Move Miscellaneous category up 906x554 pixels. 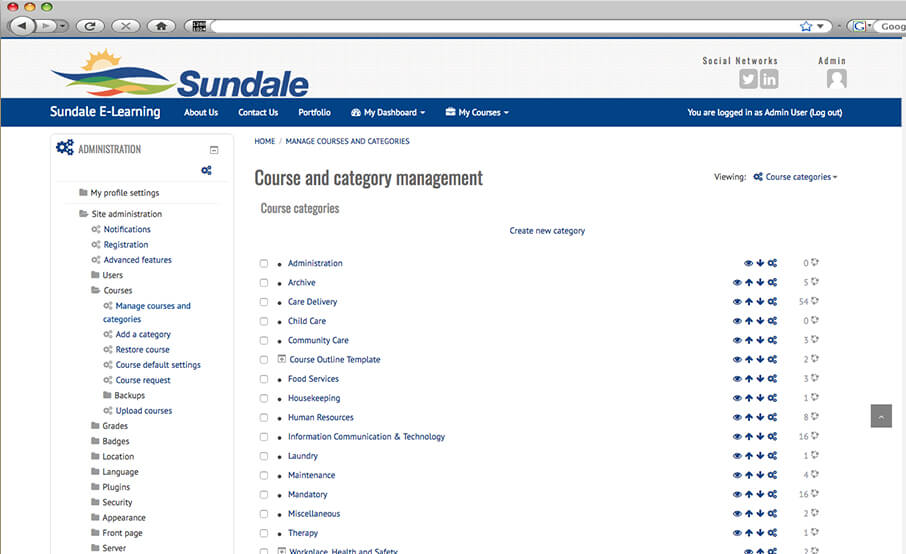(749, 514)
